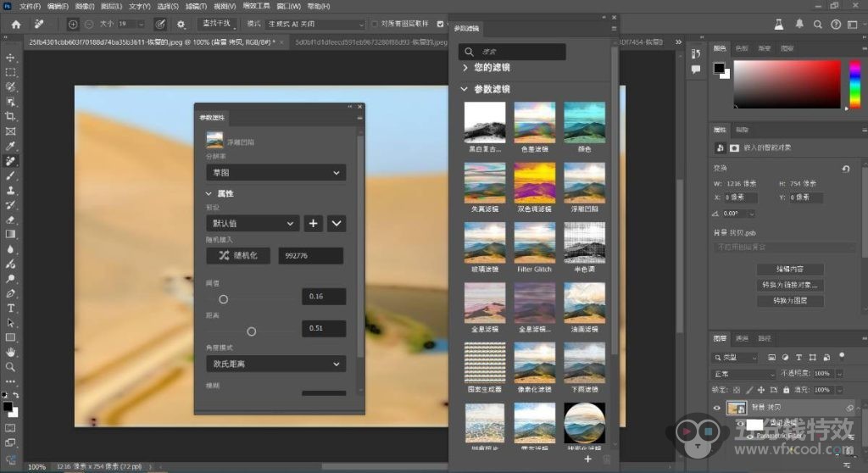Click the 随机化 randomize button

[x=238, y=255]
